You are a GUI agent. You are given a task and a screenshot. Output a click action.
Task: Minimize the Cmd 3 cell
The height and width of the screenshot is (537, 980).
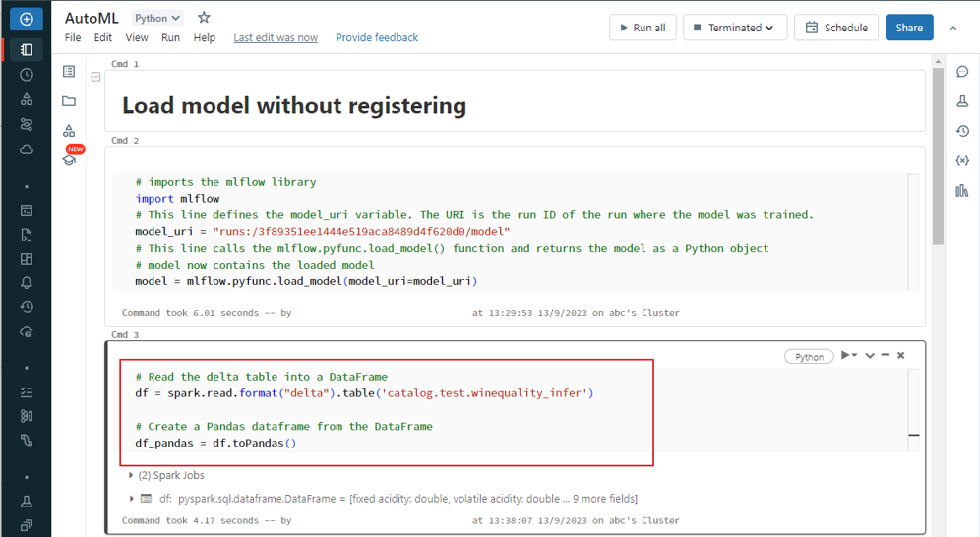coord(885,355)
